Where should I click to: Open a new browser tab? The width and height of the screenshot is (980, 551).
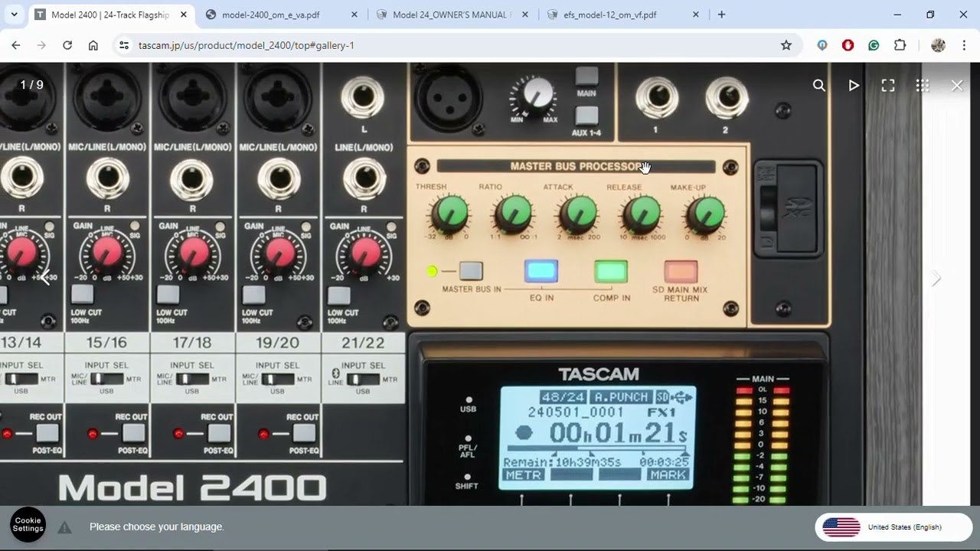click(x=721, y=15)
